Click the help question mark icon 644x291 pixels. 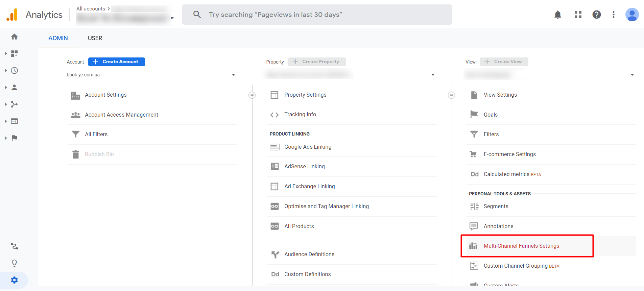(596, 15)
